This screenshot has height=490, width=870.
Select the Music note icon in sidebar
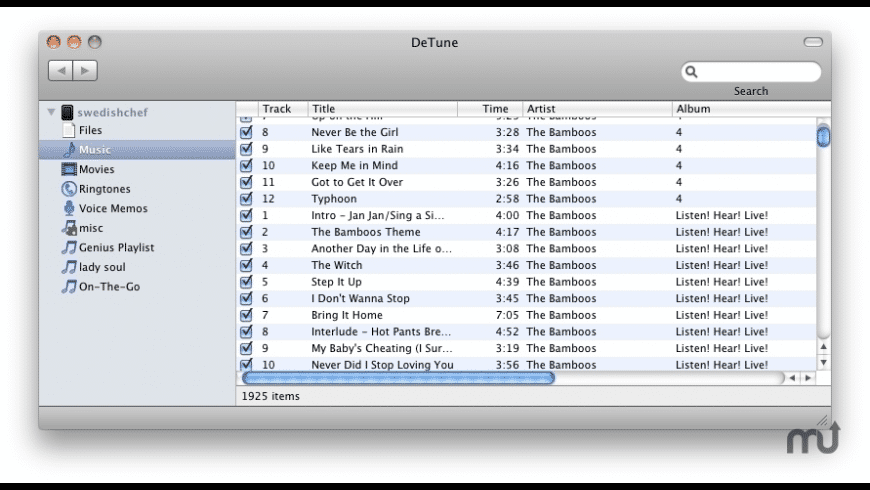point(69,150)
